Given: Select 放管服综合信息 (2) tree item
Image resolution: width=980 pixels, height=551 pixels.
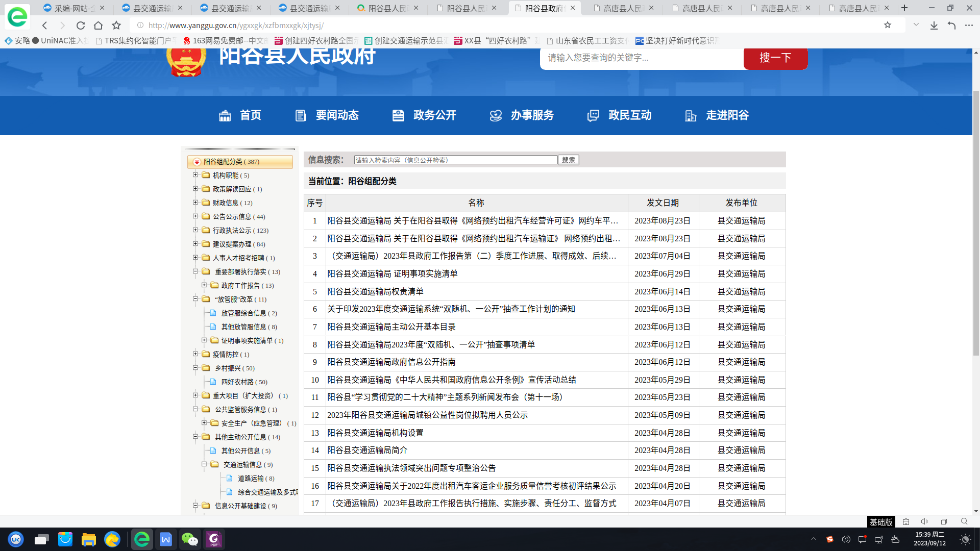Looking at the screenshot, I should [x=249, y=313].
